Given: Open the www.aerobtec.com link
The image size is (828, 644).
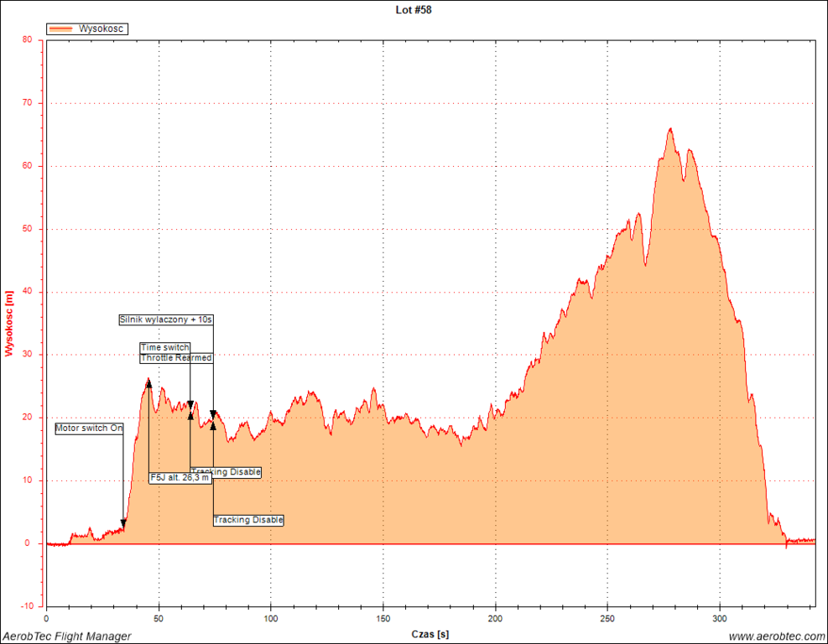Looking at the screenshot, I should click(776, 636).
